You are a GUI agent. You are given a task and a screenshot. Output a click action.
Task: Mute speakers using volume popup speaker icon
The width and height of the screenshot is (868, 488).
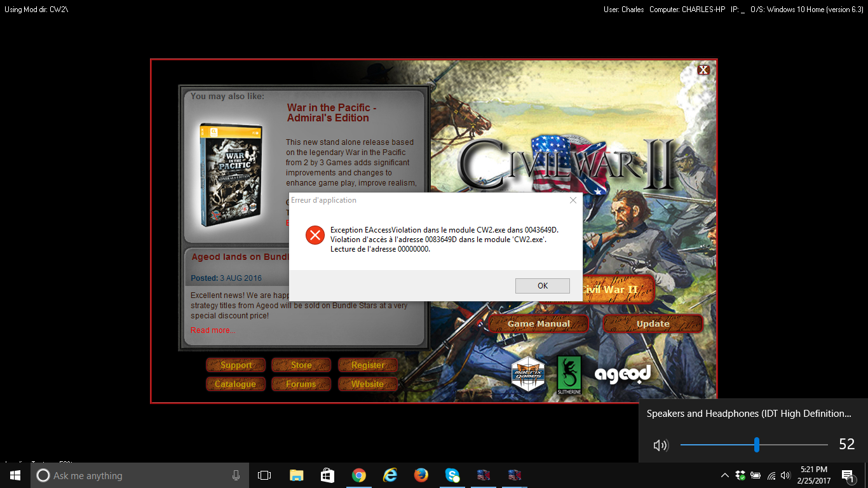click(x=660, y=445)
